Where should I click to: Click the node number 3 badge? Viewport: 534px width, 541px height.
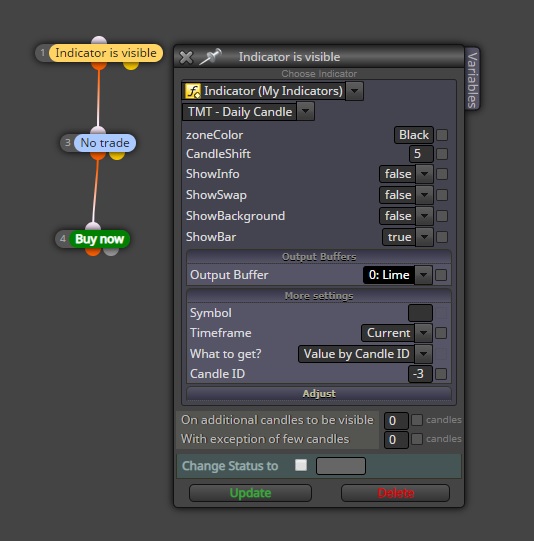(68, 142)
